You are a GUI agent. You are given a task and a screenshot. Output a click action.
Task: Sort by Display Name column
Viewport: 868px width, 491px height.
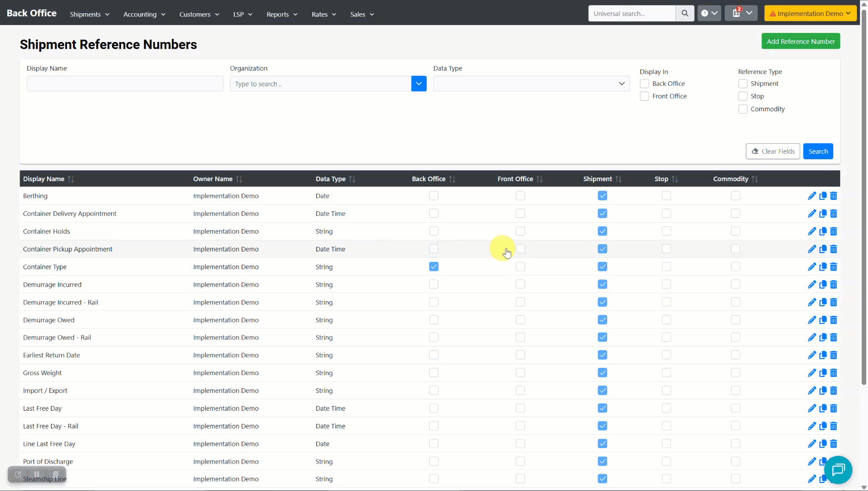(71, 179)
